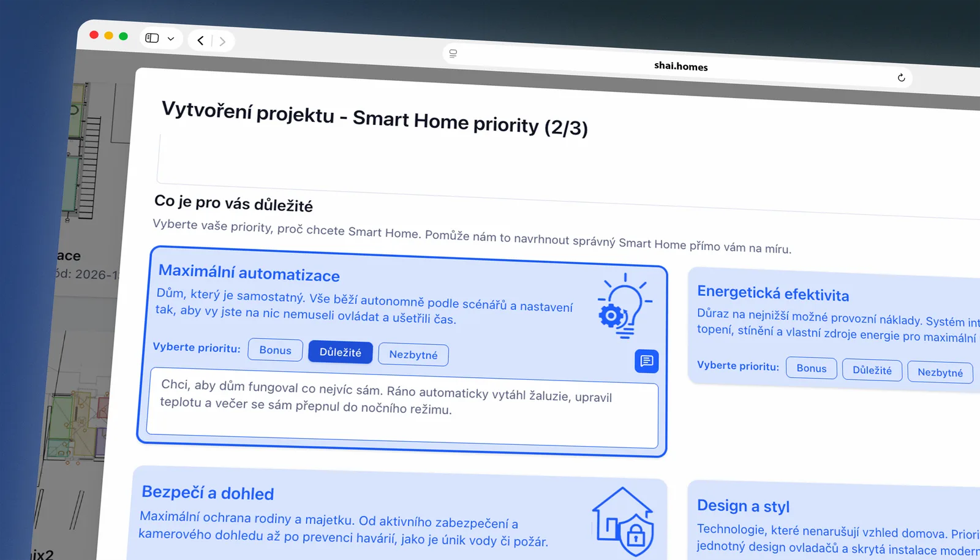Open the page reader icon in address bar

tap(453, 53)
